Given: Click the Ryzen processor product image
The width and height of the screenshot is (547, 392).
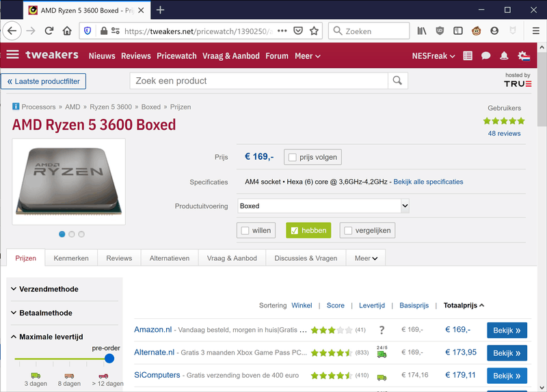Looking at the screenshot, I should click(69, 182).
